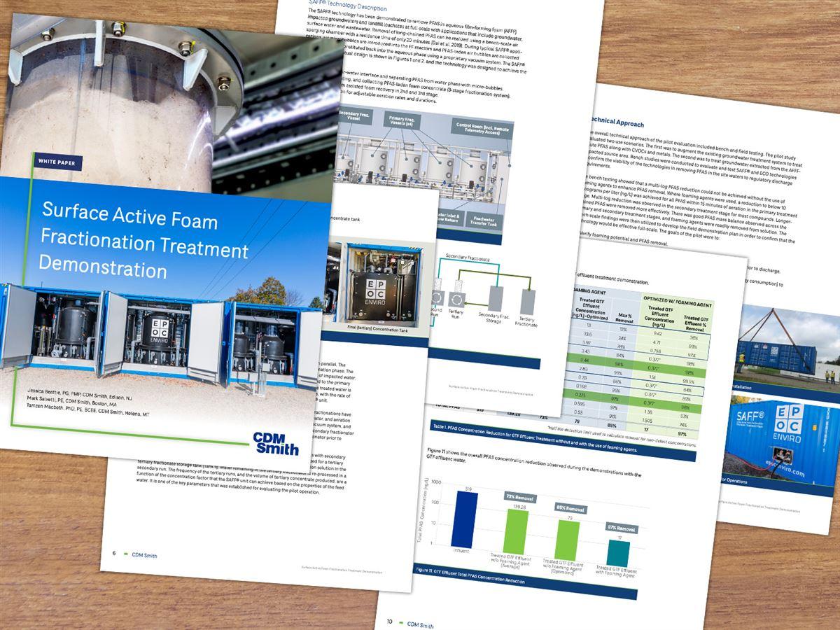Viewport: 840px width, 630px height.
Task: Click the '73% Removal' chart label
Action: click(521, 498)
